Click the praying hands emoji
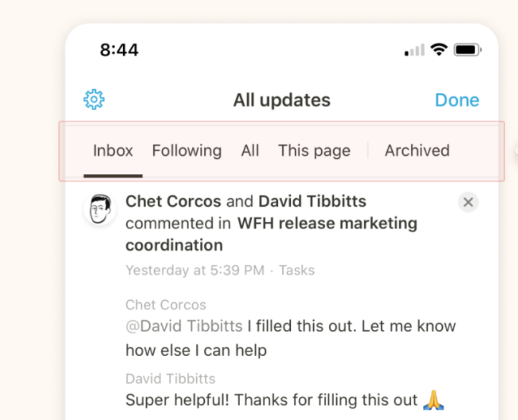 (435, 400)
